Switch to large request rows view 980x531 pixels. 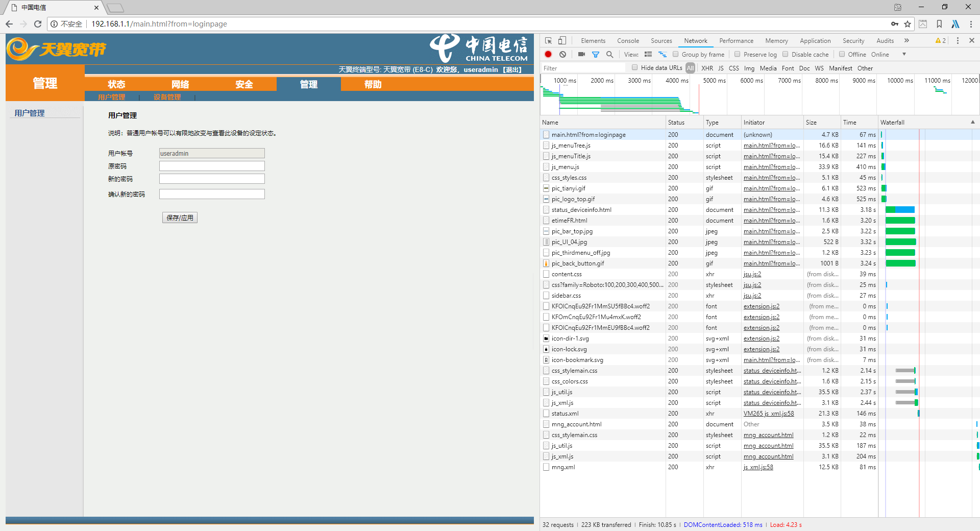pos(648,54)
